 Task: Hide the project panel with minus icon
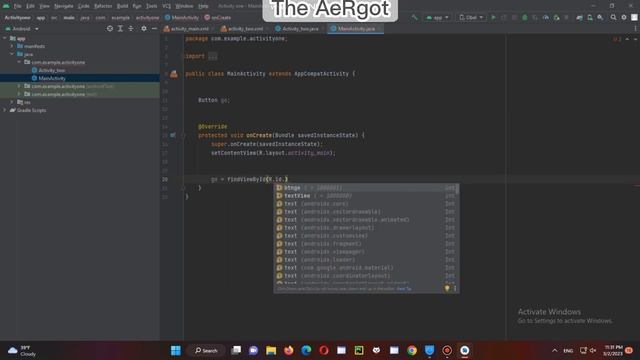point(154,29)
